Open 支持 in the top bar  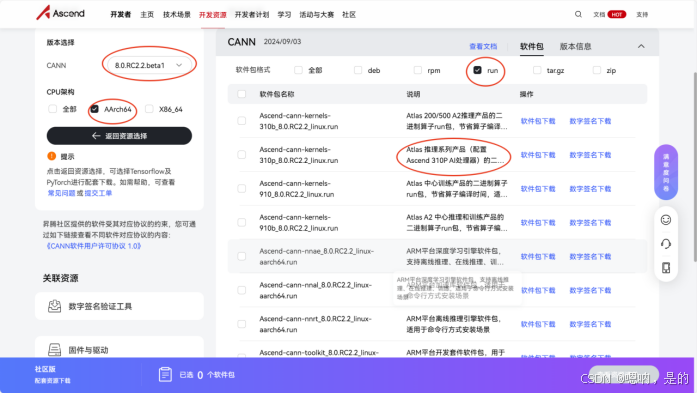pos(642,15)
